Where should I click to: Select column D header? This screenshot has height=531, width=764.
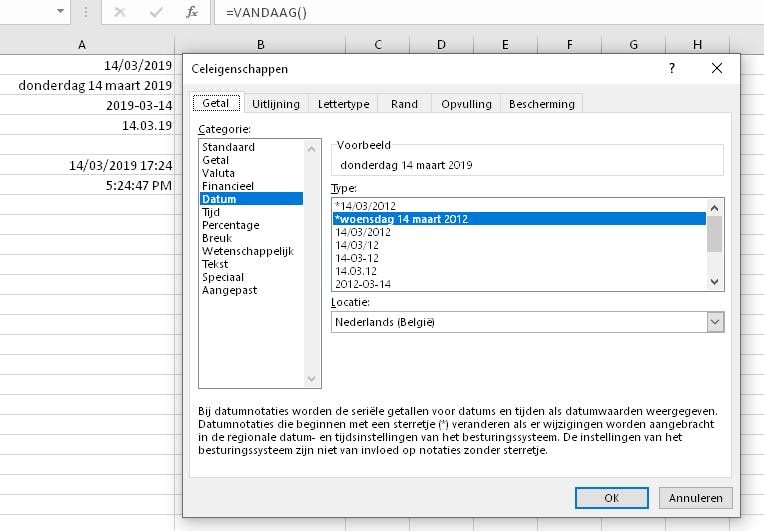point(441,45)
